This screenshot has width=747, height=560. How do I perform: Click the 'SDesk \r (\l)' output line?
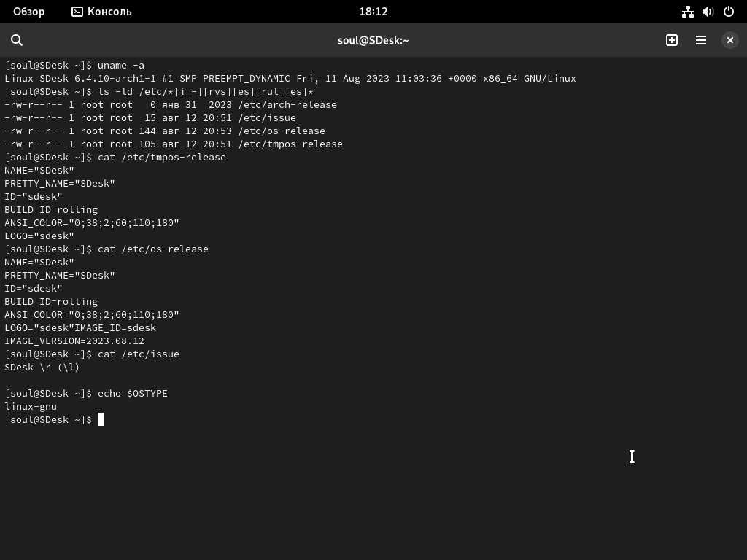42,367
